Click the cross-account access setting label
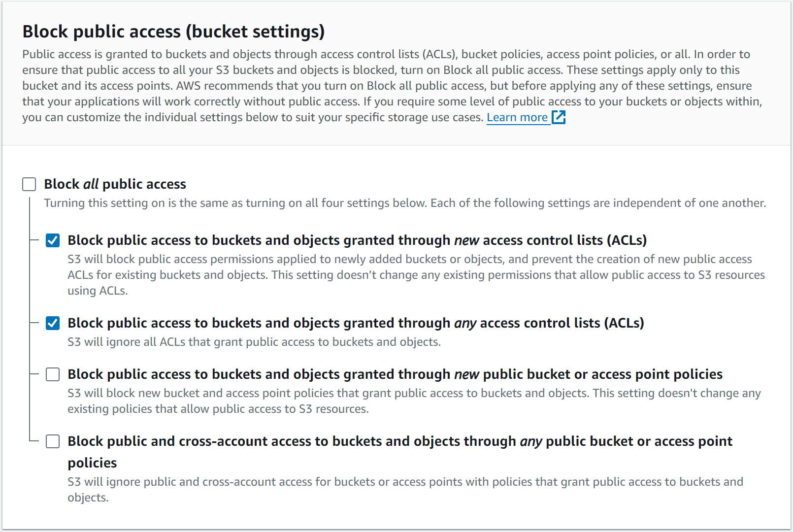The image size is (793, 532). click(x=399, y=441)
